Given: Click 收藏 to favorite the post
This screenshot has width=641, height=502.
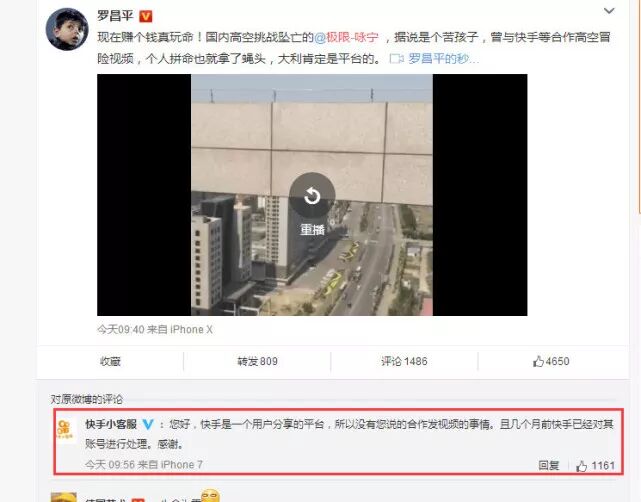Looking at the screenshot, I should (x=110, y=361).
